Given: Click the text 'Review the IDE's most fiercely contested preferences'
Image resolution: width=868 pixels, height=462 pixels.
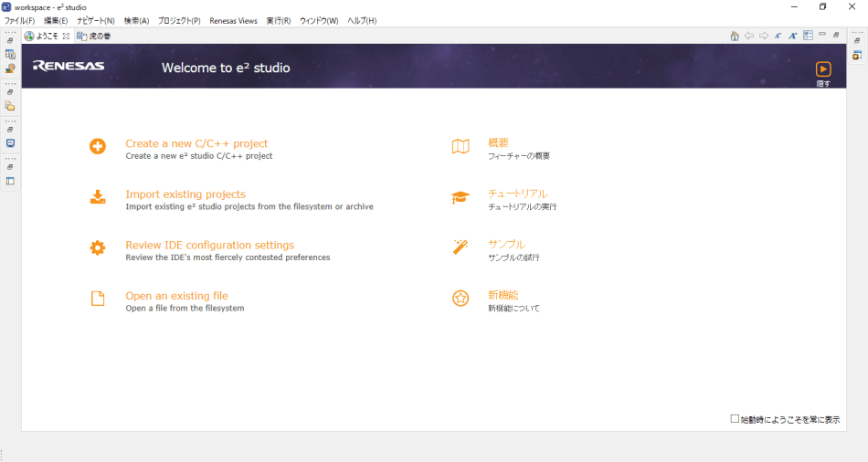Looking at the screenshot, I should click(228, 257).
